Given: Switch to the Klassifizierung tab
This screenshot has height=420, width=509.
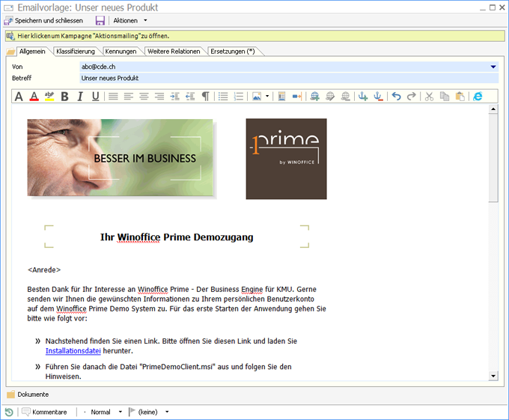Looking at the screenshot, I should click(x=76, y=51).
